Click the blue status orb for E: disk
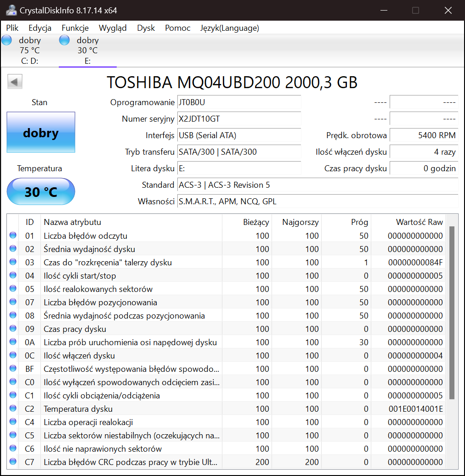The height and width of the screenshot is (476, 465). pyautogui.click(x=64, y=40)
